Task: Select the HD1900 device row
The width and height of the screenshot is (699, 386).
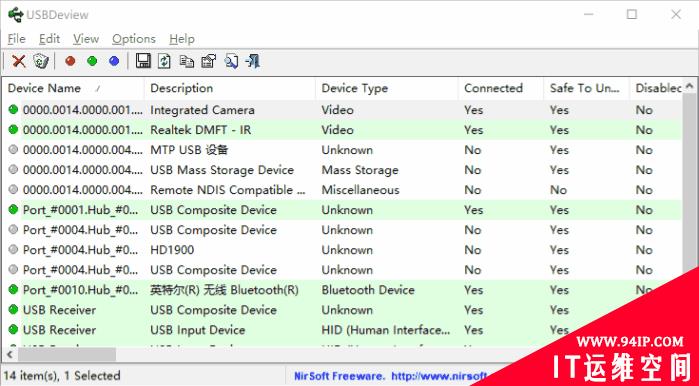Action: coord(342,250)
